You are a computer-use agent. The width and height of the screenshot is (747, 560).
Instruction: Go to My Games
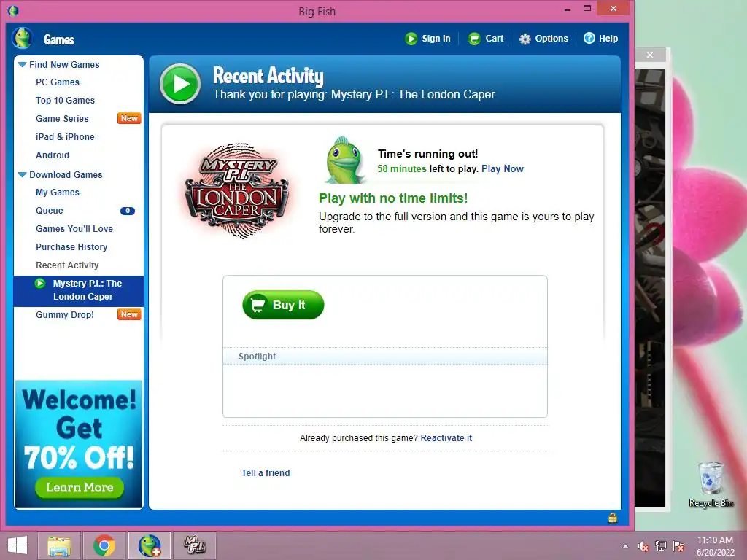[x=58, y=192]
